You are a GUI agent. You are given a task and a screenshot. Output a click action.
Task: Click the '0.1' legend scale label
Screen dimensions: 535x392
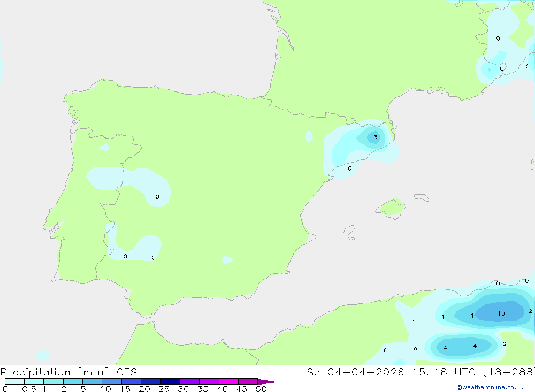click(9, 389)
